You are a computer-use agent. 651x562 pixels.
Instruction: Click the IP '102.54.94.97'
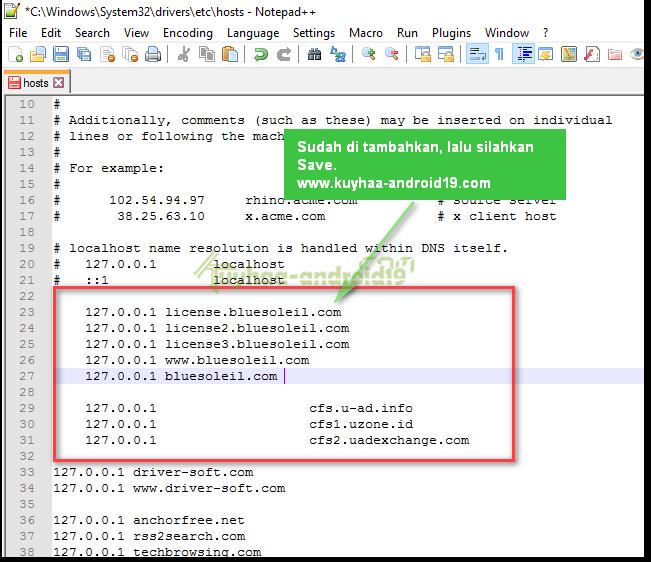point(157,200)
